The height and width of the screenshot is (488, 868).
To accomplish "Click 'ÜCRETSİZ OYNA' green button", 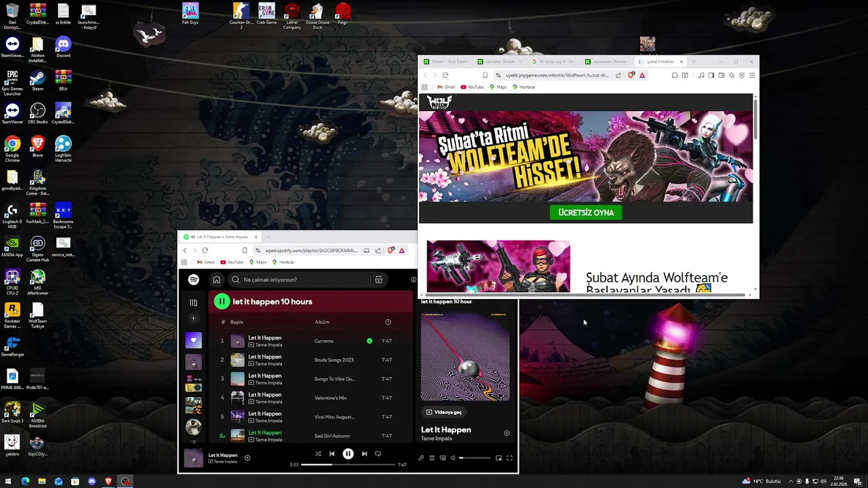I will point(586,212).
